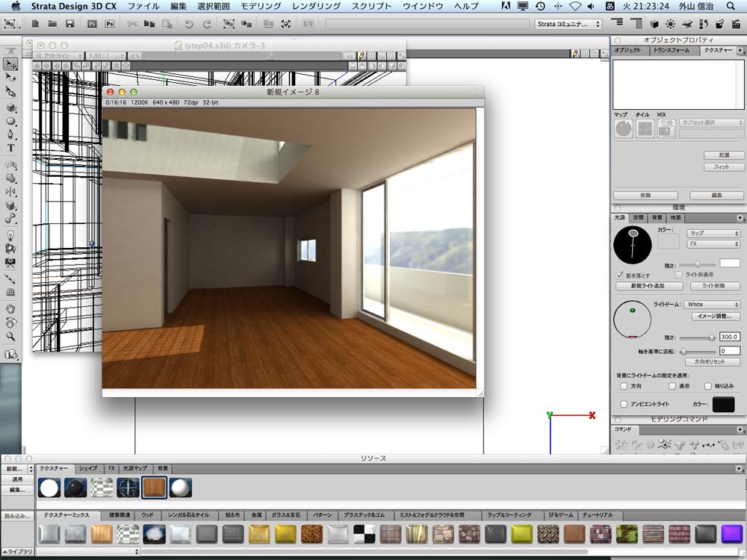
Task: Click the Copy icon in toolbar
Action: tap(149, 24)
